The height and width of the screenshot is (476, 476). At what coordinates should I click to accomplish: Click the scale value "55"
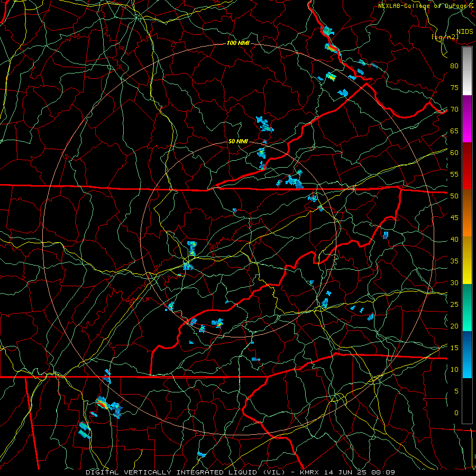pyautogui.click(x=454, y=174)
